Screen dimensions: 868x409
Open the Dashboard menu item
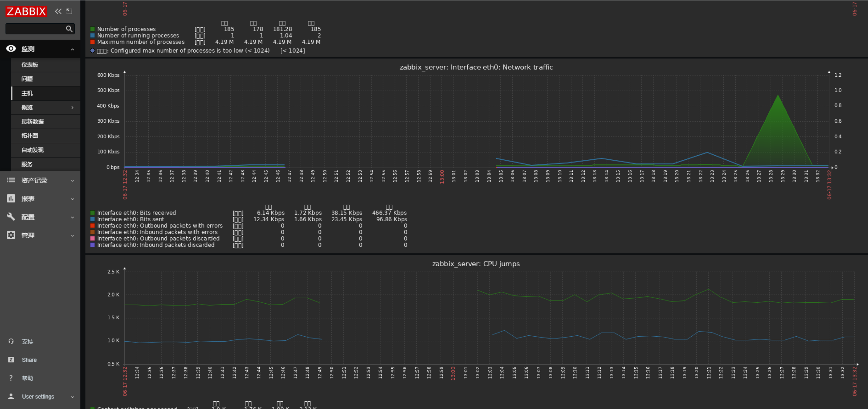30,65
